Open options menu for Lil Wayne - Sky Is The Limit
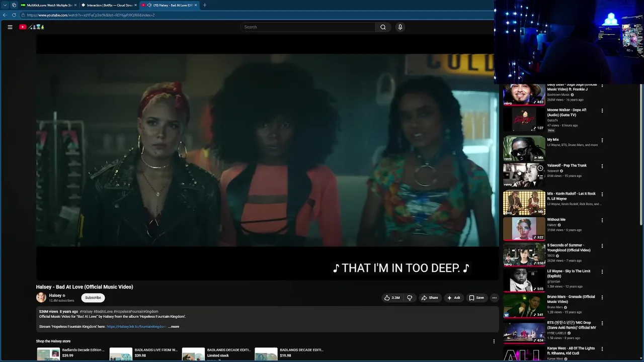The image size is (644, 362). click(x=602, y=271)
